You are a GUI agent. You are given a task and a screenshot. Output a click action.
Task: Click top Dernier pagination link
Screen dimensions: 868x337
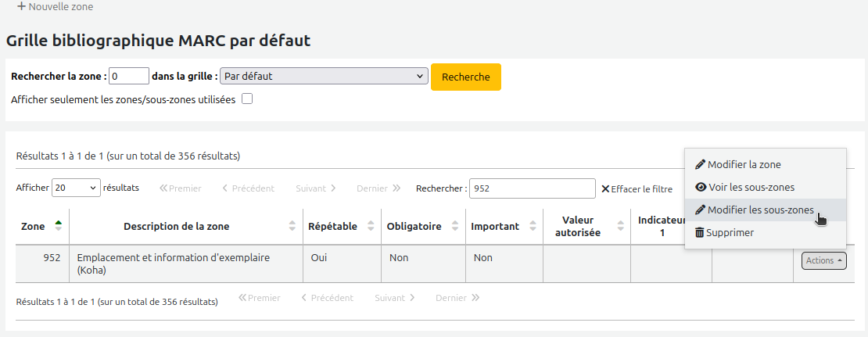[378, 188]
